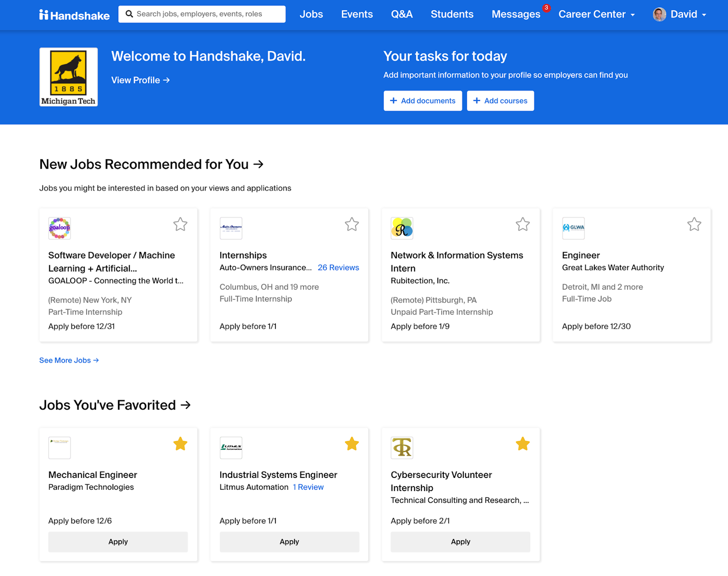The width and height of the screenshot is (728, 576).
Task: Click the Handshake logo in header
Action: [x=74, y=15]
